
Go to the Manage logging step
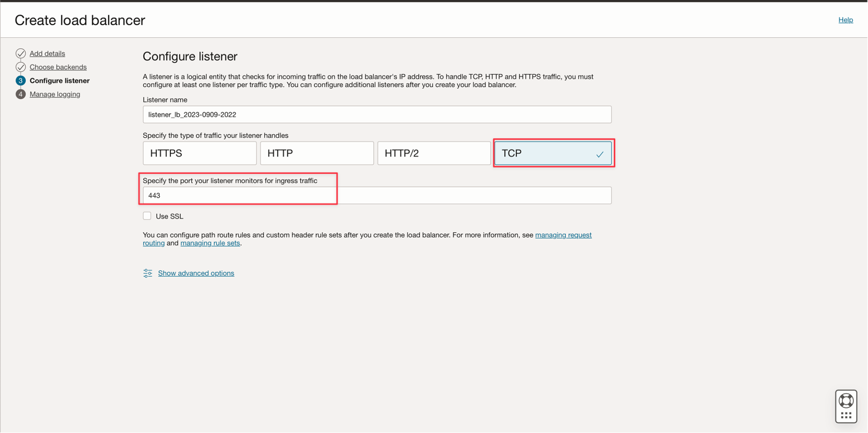pyautogui.click(x=55, y=94)
